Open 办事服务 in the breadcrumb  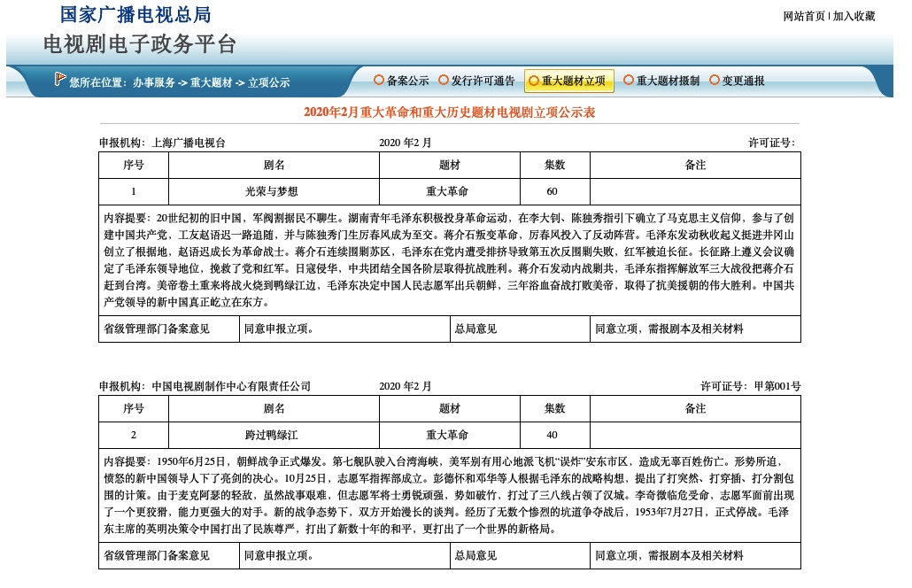pos(155,81)
